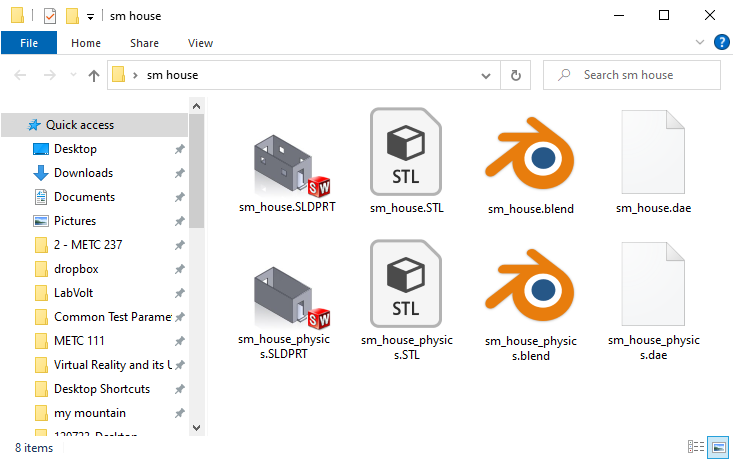Select the sm_house.blend Blender file icon
This screenshot has height=460, width=734.
coord(530,153)
